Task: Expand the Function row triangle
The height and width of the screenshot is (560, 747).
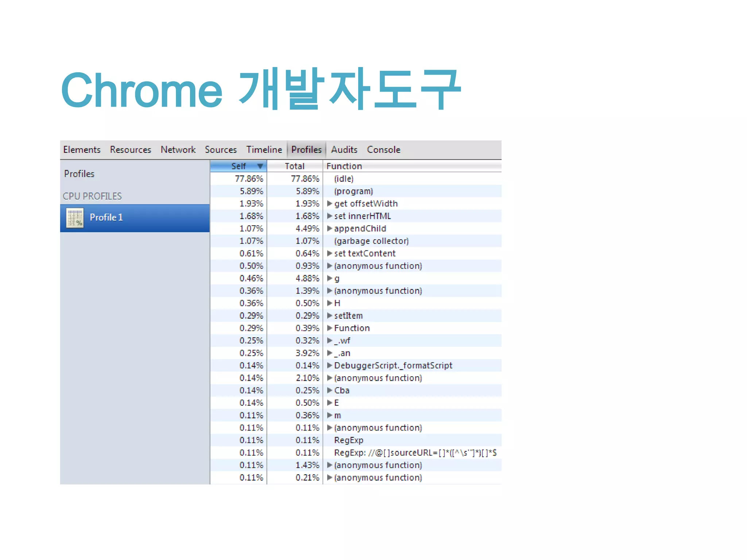Action: click(x=329, y=328)
